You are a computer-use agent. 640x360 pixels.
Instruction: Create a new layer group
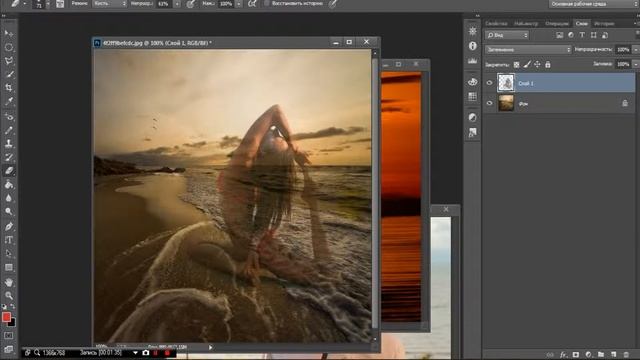click(601, 355)
